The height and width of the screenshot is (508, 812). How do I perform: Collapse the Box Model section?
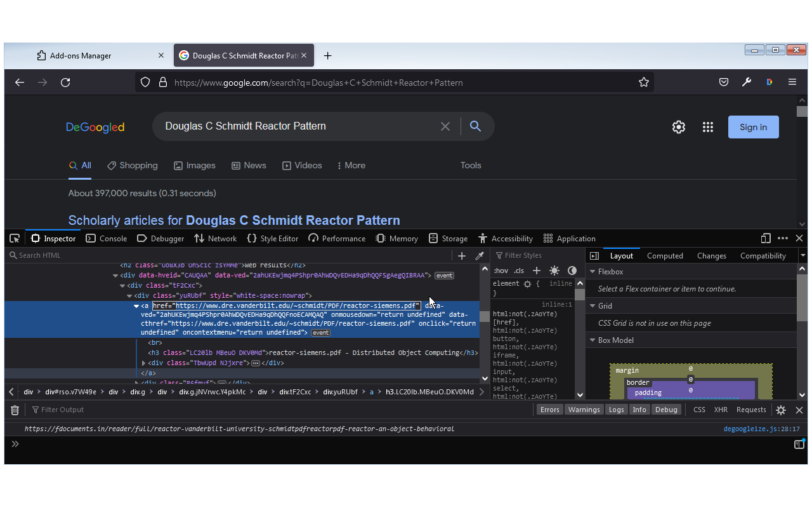point(593,340)
